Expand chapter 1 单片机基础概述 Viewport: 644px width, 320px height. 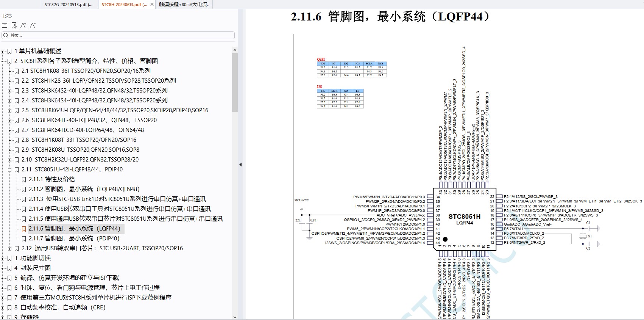pos(3,51)
